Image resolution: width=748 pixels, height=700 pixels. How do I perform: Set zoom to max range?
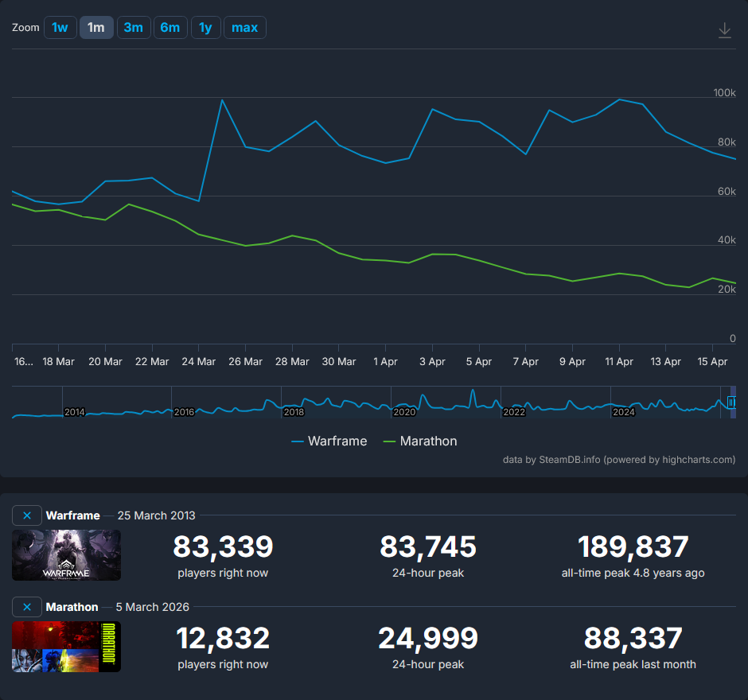245,28
